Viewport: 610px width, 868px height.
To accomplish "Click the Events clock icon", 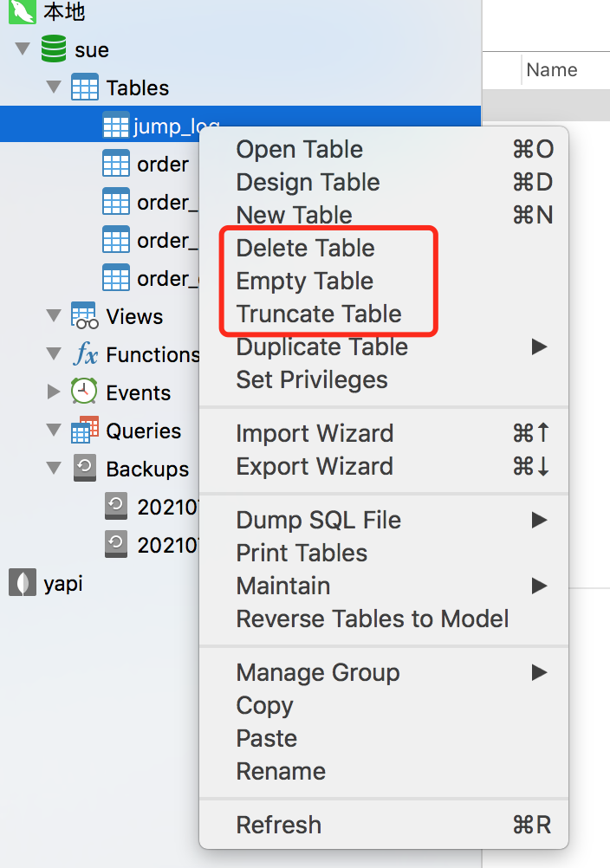I will 84,392.
